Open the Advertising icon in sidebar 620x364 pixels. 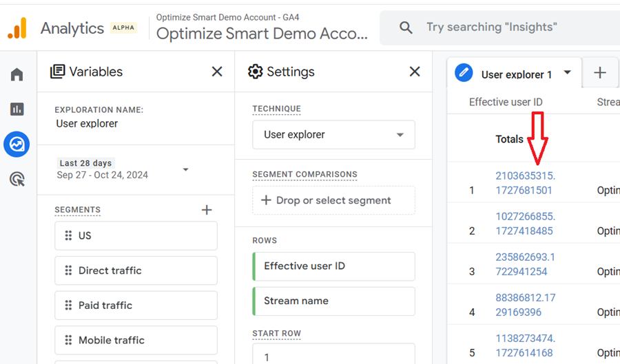coord(17,180)
